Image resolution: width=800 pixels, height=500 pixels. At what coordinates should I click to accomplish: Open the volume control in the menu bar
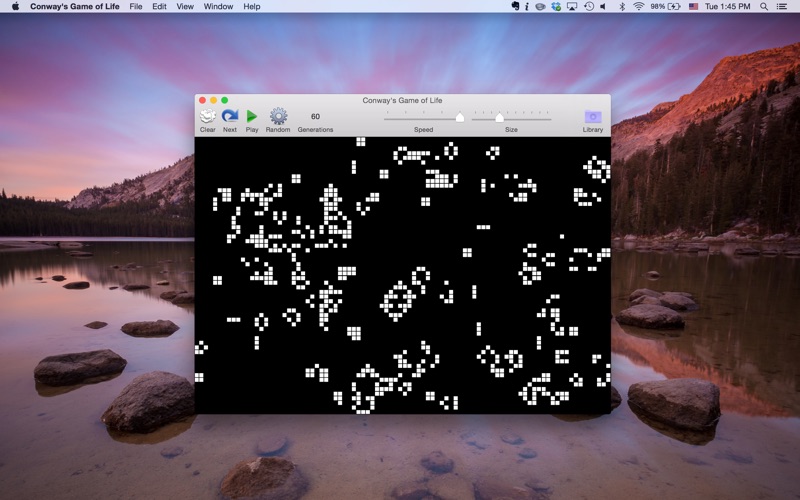click(604, 6)
